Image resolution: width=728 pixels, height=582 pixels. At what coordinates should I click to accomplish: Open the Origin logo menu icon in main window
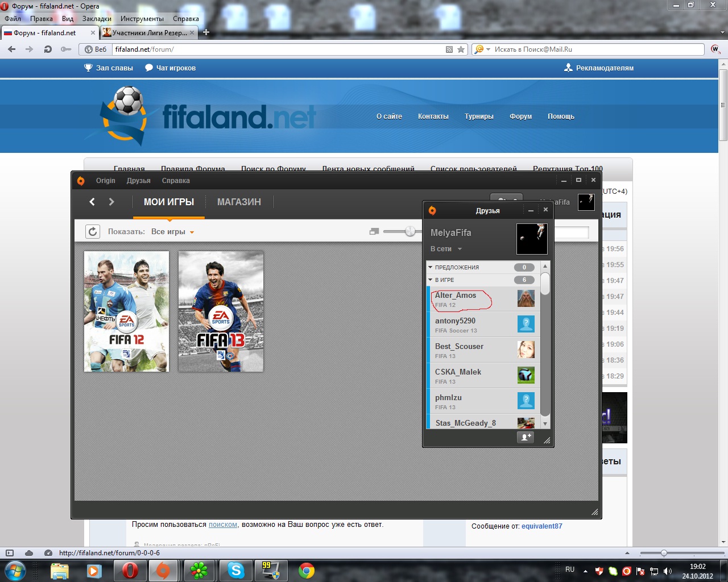(x=81, y=181)
